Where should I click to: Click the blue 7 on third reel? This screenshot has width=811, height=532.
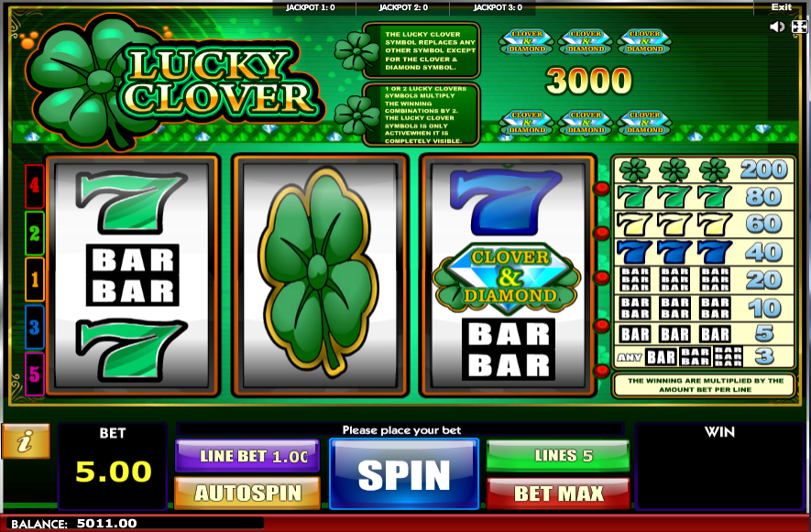[506, 202]
